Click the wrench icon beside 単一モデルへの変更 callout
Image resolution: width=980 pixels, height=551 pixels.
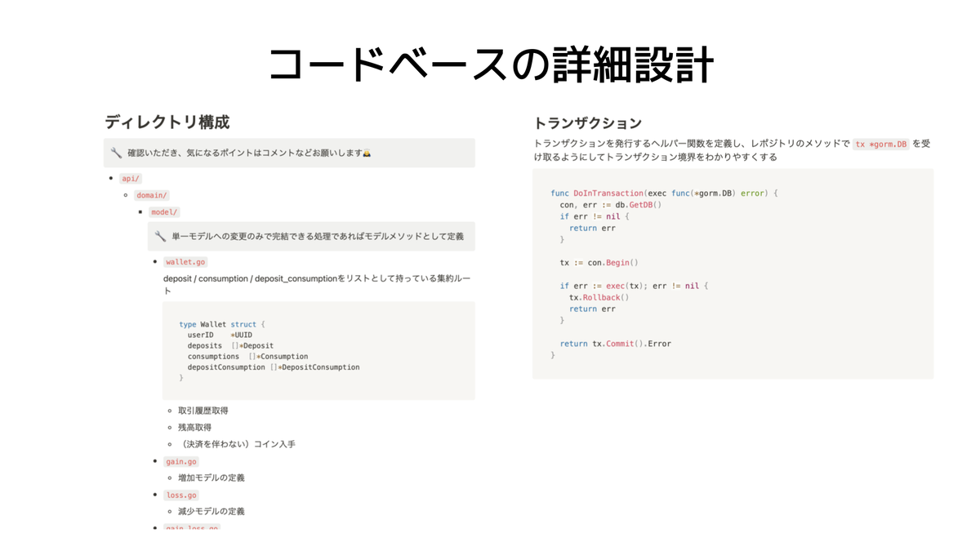click(160, 236)
